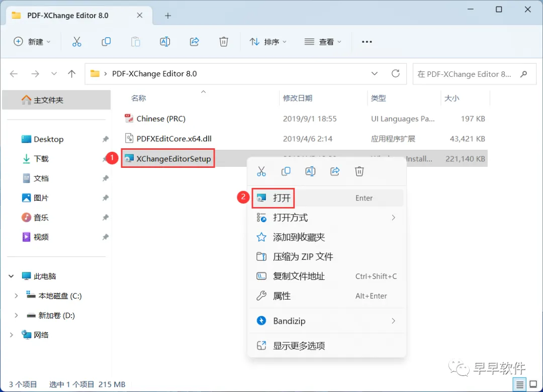
Task: Open 视频 folder in the sidebar
Action: point(41,237)
